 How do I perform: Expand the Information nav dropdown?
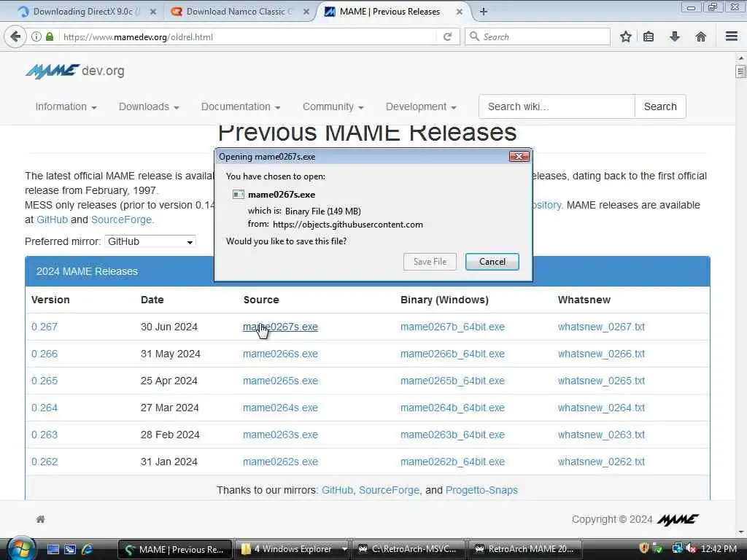coord(66,106)
